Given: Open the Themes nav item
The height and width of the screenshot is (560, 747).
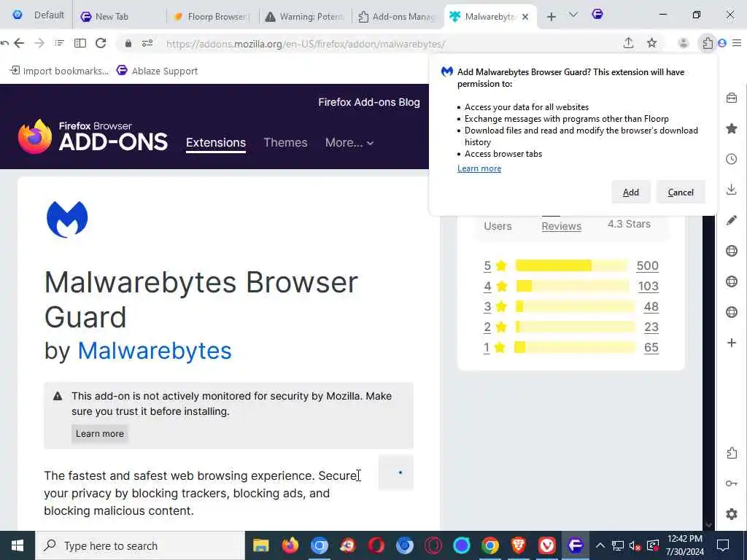Looking at the screenshot, I should 285,142.
